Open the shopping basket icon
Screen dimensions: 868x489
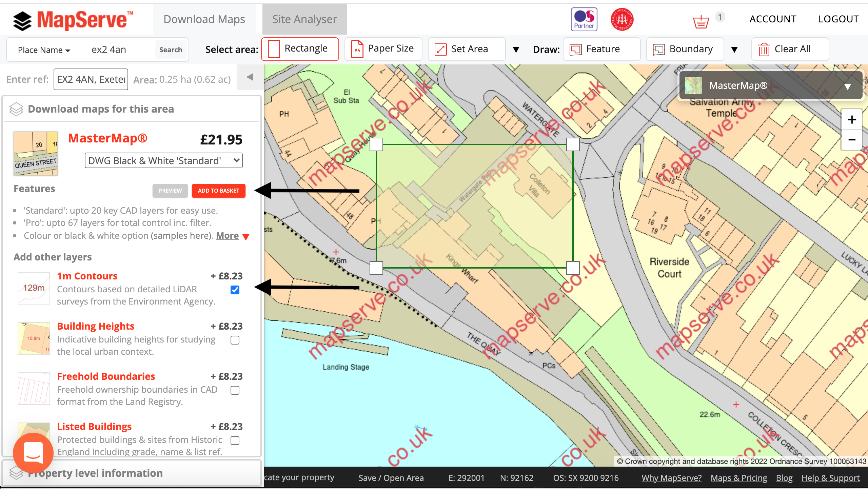701,22
